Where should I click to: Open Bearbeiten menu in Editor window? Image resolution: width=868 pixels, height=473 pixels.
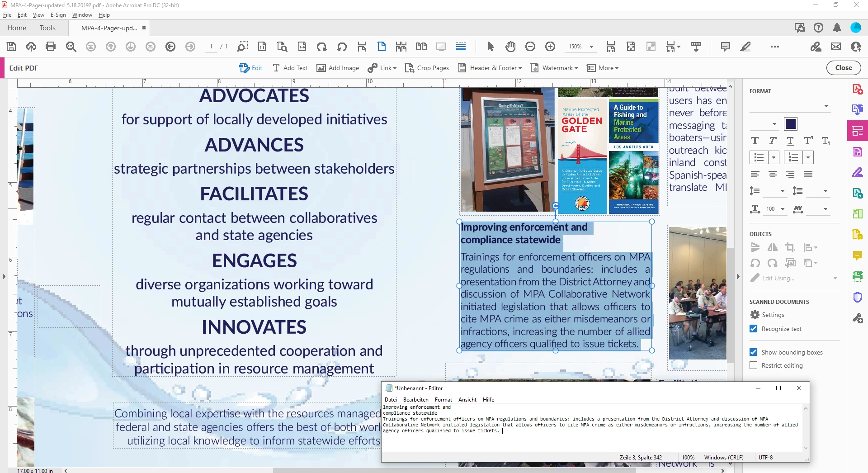tap(415, 400)
